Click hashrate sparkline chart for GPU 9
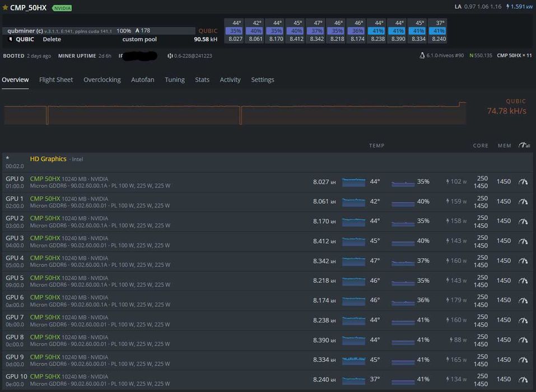 [x=354, y=360]
